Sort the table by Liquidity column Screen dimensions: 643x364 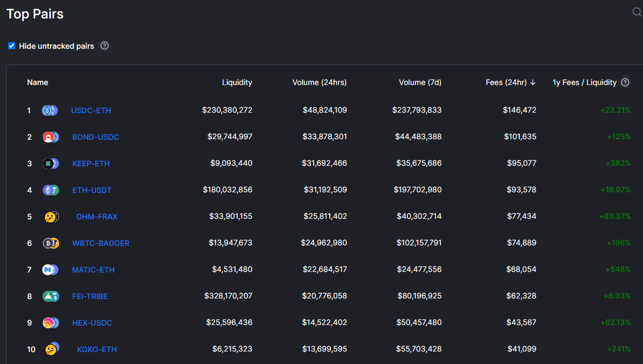pos(237,82)
